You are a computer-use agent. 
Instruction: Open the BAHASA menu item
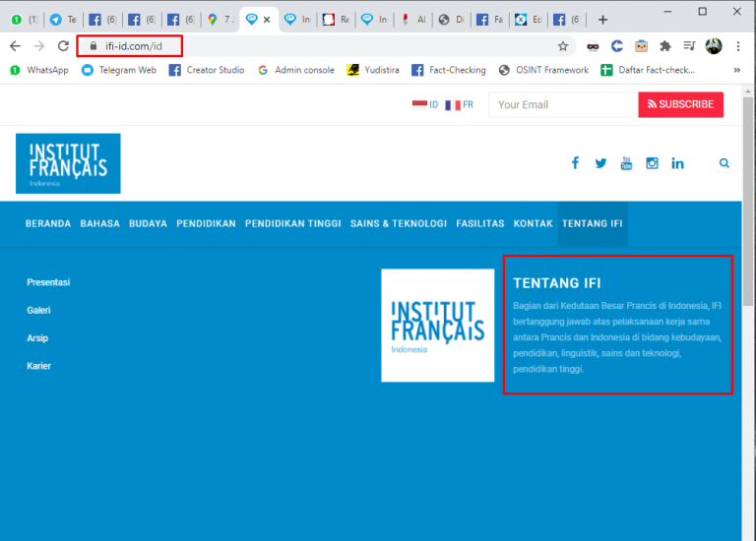pyautogui.click(x=99, y=223)
